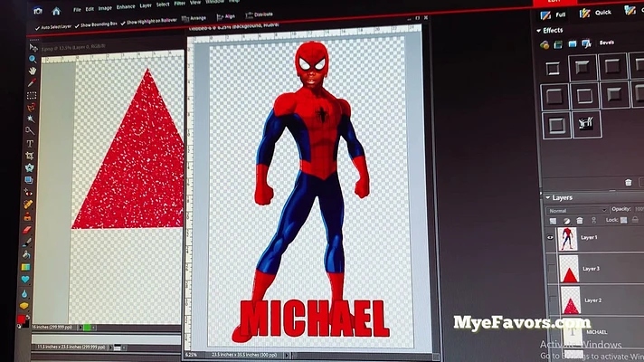Click the Opacity value field
Screen dimensions: 644x362
(639, 209)
